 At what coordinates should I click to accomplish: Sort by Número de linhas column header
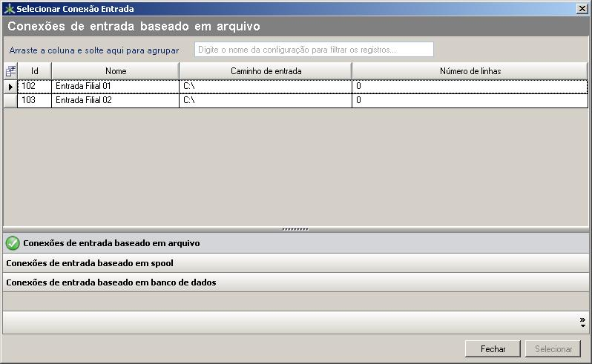coord(470,71)
